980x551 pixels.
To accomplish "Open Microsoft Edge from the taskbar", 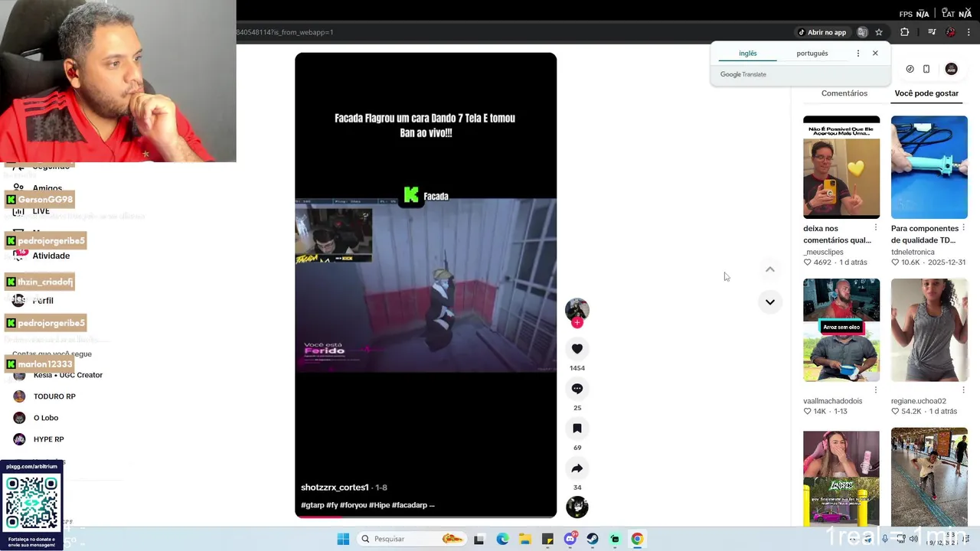I will click(x=502, y=539).
